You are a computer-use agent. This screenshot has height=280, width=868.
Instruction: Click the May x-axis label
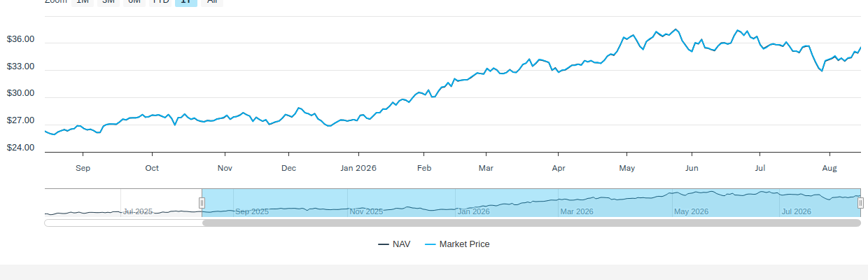[x=627, y=168]
